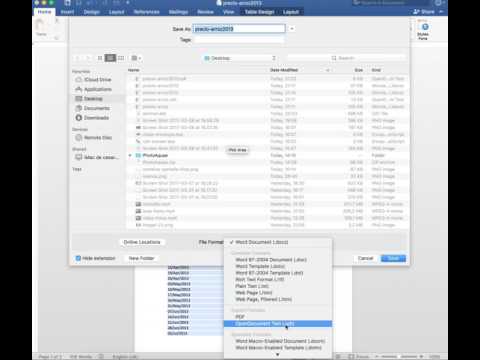Screen dimensions: 480x360
Task: Click the format list scroll-down arrow
Action: tap(278, 355)
